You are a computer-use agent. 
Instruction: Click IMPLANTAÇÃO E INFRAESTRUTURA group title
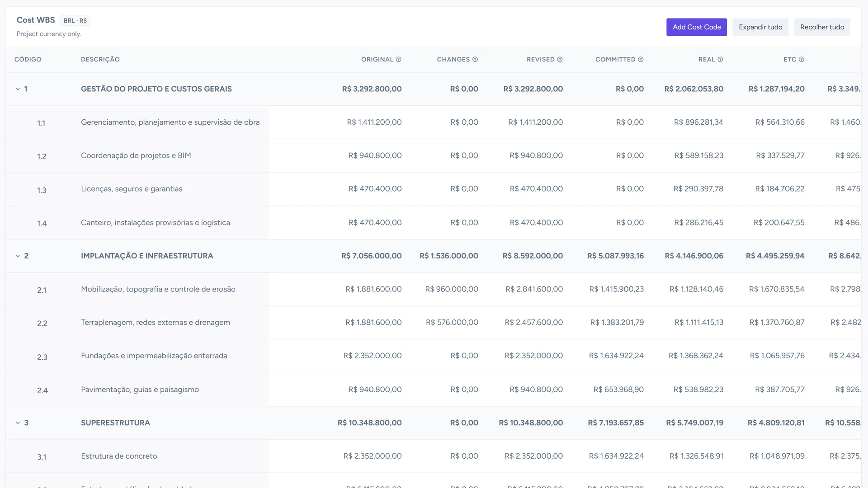tap(147, 256)
